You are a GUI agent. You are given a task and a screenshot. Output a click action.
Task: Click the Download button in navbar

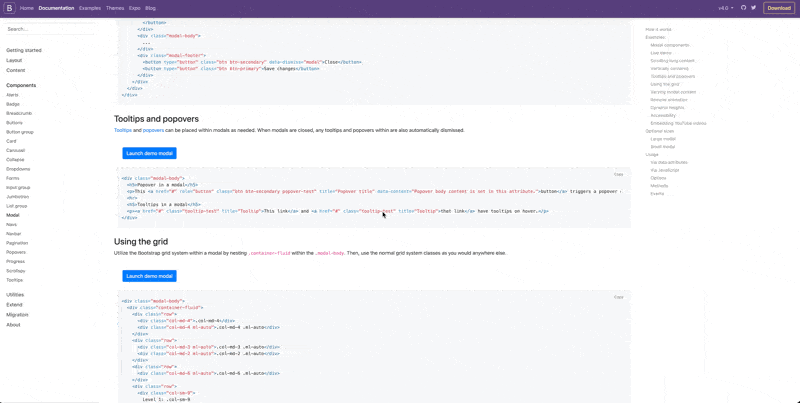click(x=778, y=8)
